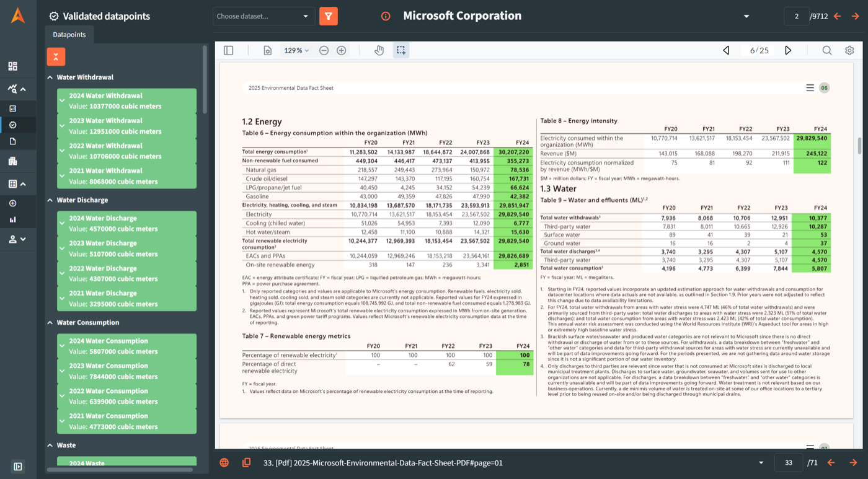Collapse the Waste group
Screen dimensions: 868x479
tap(50, 446)
